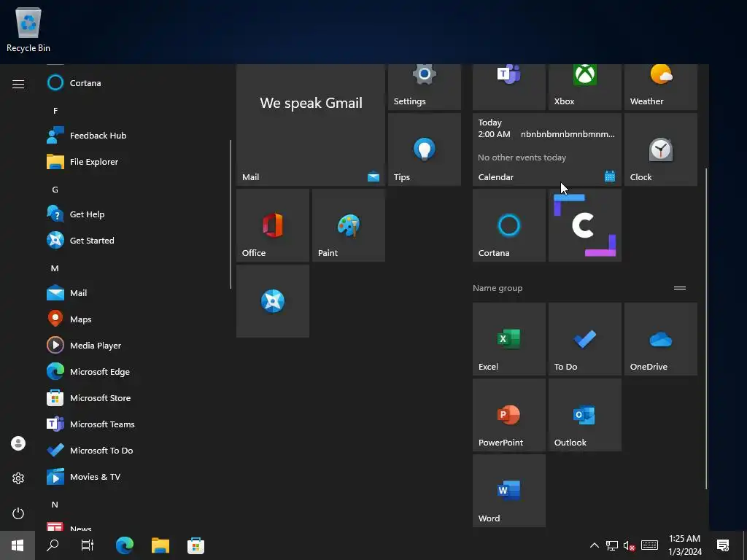Select the Recycle Bin desktop icon
Screen dimensions: 747x560
[x=28, y=29]
